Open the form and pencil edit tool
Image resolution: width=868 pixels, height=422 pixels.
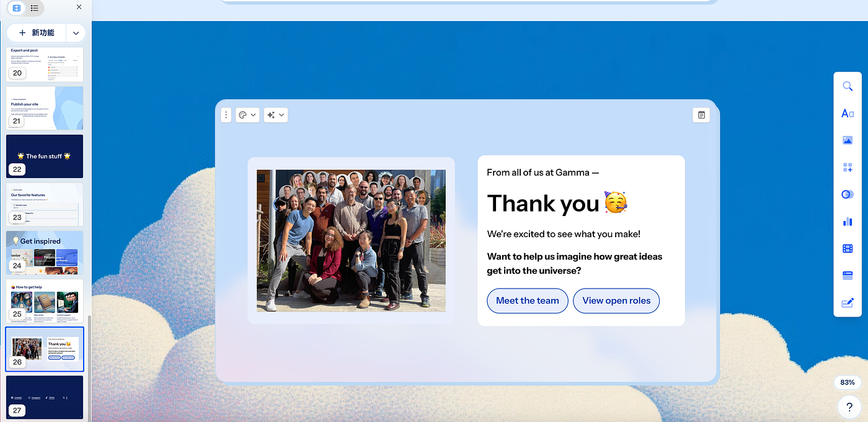[x=848, y=303]
